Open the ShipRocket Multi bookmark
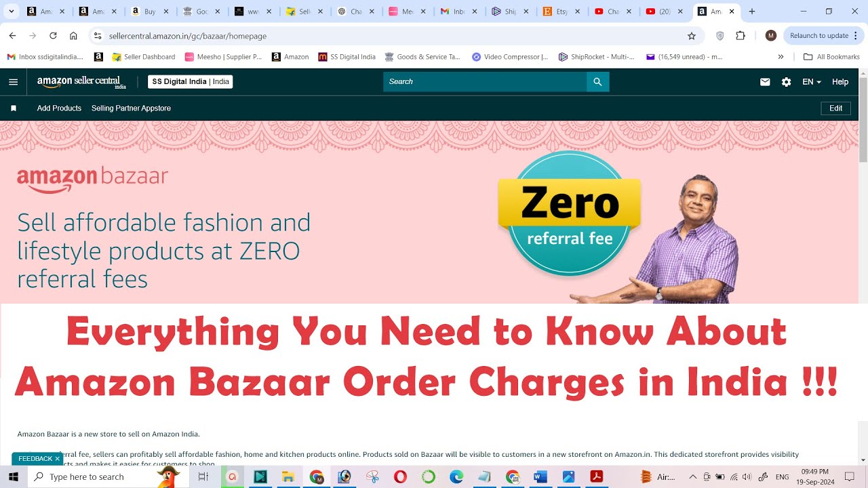Screen dimensions: 868x488 [x=597, y=57]
